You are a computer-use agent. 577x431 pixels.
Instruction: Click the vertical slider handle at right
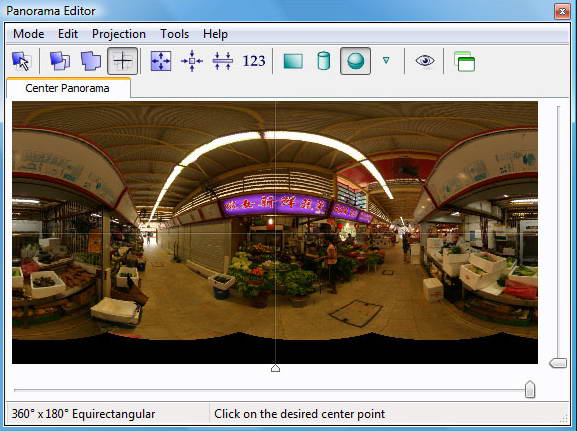pos(558,363)
